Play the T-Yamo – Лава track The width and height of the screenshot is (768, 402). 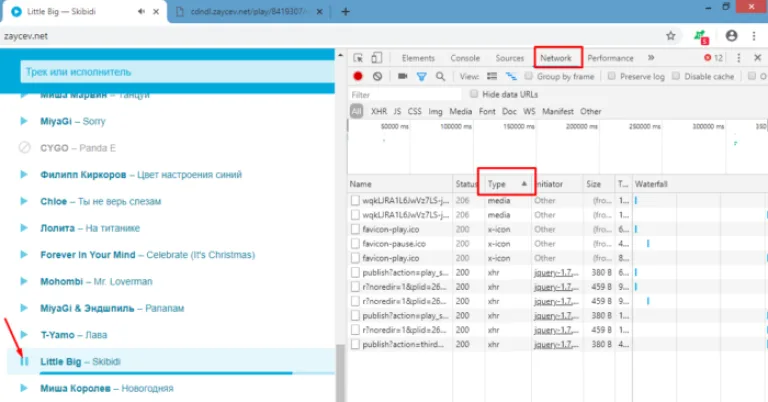pos(24,335)
